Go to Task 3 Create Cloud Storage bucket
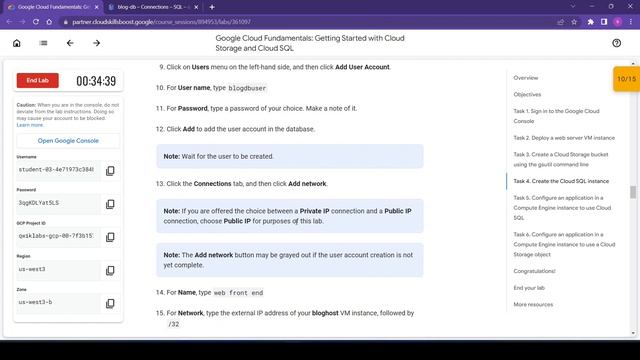The width and height of the screenshot is (640, 360). tap(561, 160)
